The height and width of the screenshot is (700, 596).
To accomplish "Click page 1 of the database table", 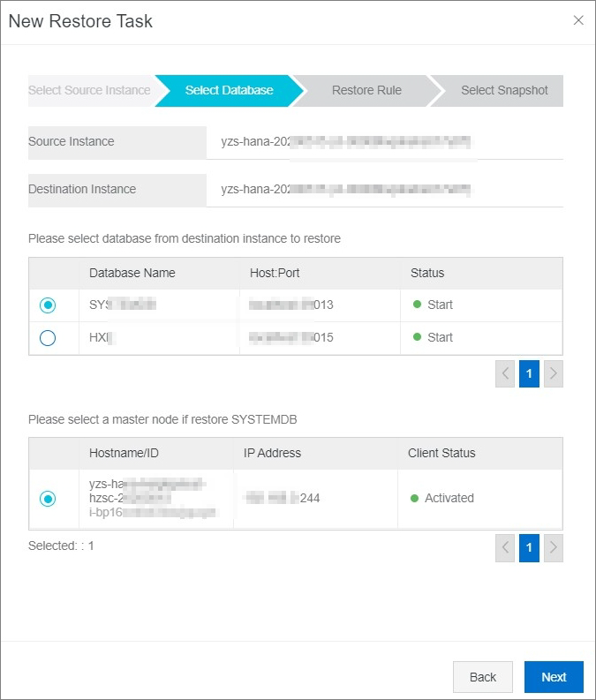I will [529, 373].
